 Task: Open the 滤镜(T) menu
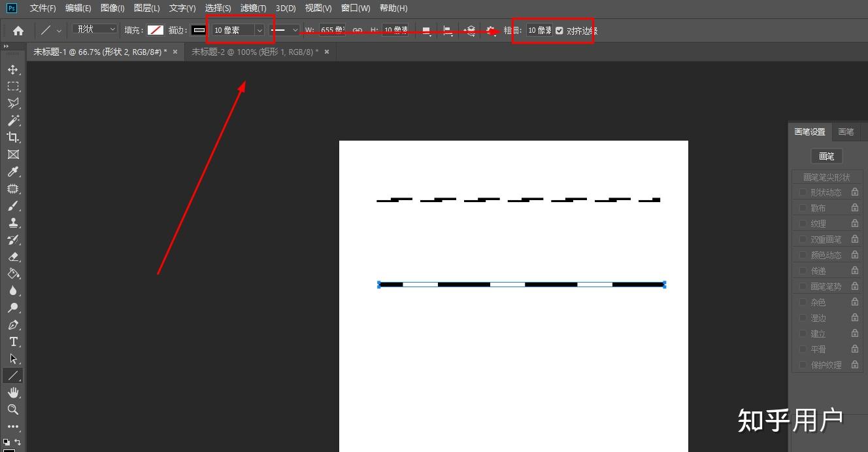click(253, 9)
